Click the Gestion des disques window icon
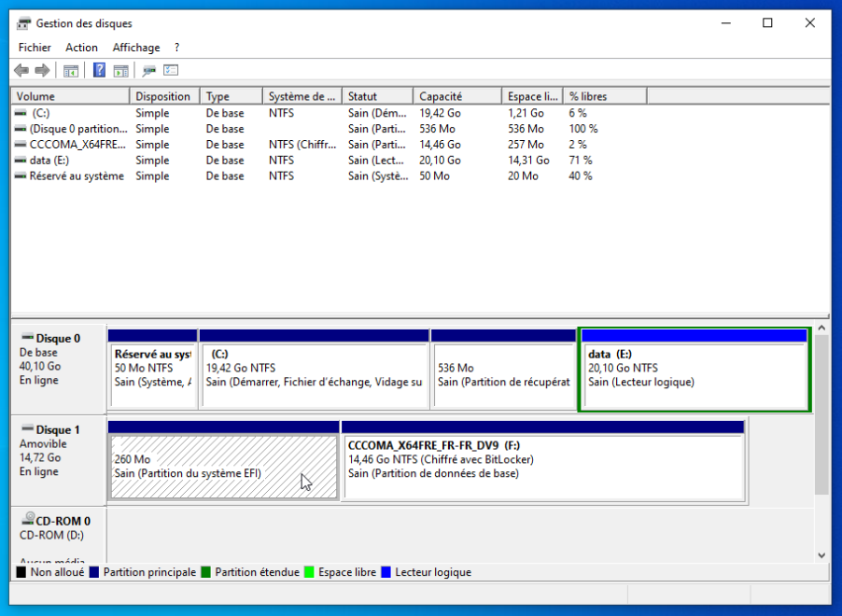The height and width of the screenshot is (616, 842). tap(22, 22)
